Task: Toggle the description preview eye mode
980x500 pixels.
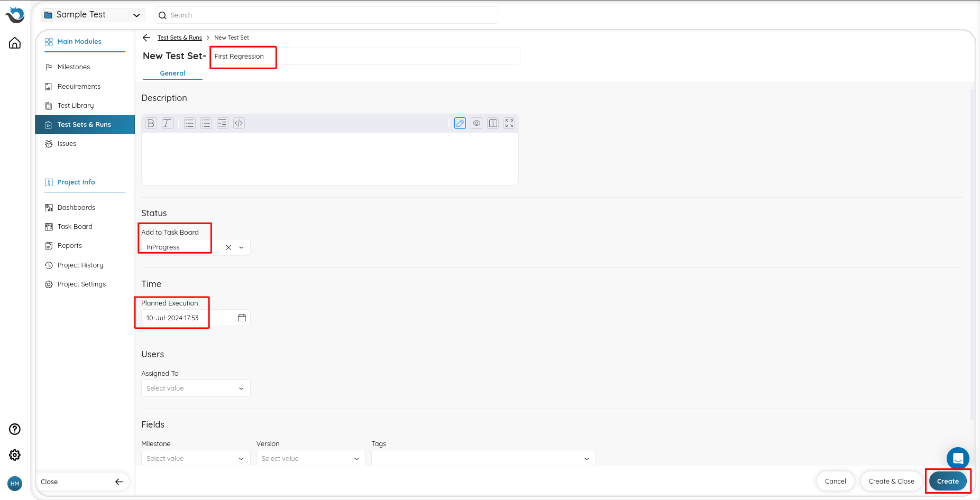Action: [477, 123]
